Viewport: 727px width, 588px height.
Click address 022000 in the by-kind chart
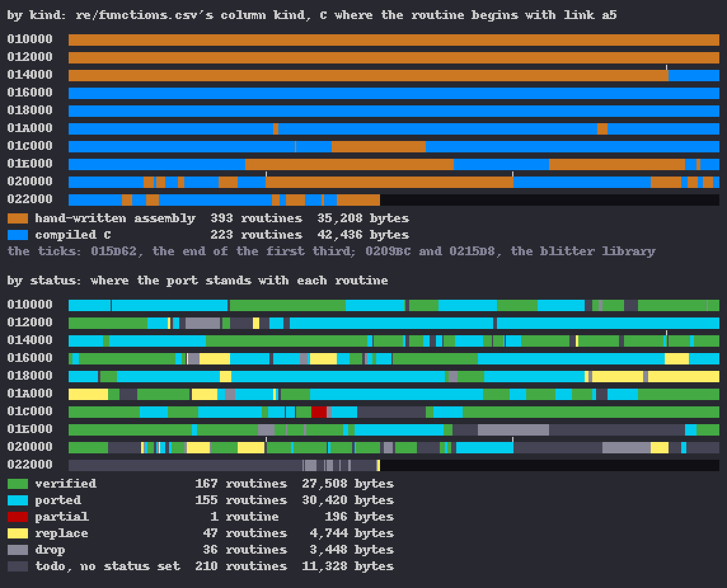click(x=30, y=200)
